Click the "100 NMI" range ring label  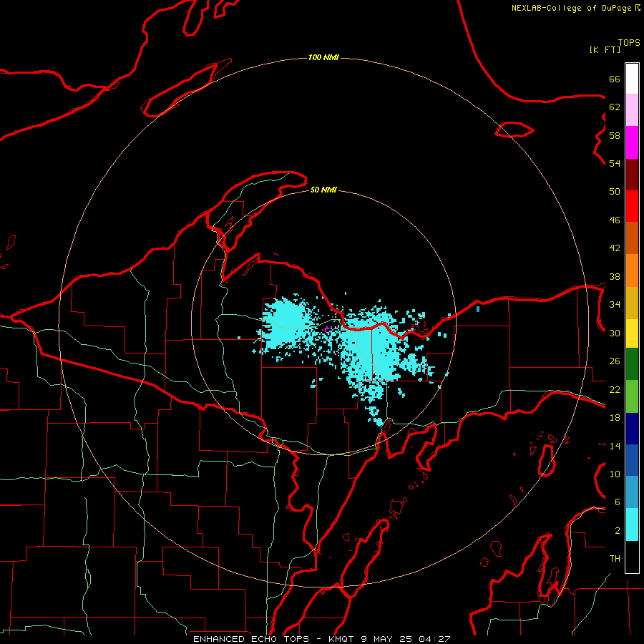[x=323, y=57]
